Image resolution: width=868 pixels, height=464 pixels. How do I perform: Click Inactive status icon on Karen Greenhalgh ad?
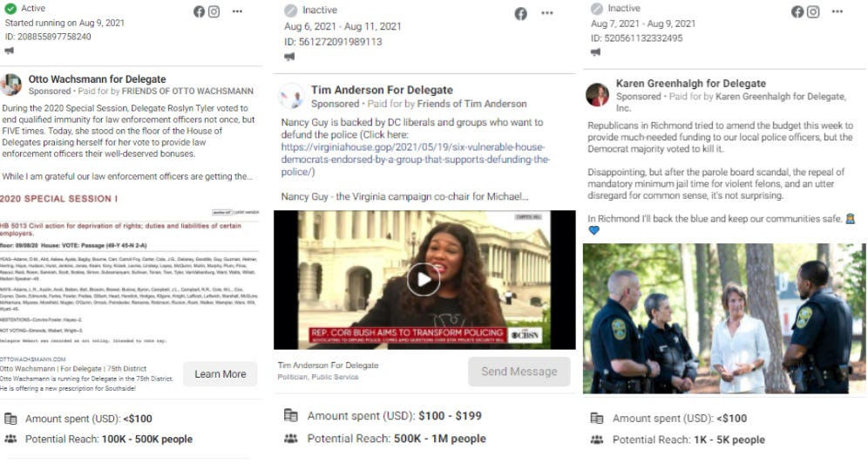tap(597, 9)
